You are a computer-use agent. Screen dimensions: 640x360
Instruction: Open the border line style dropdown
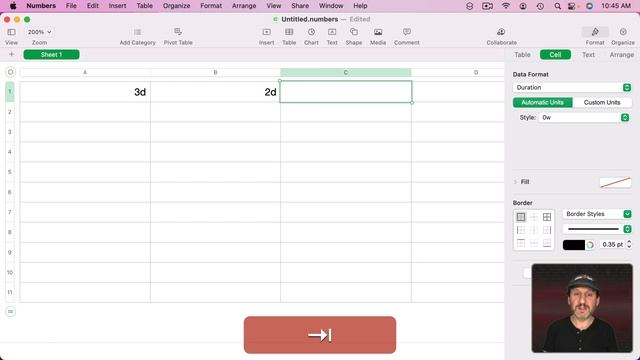pos(597,229)
